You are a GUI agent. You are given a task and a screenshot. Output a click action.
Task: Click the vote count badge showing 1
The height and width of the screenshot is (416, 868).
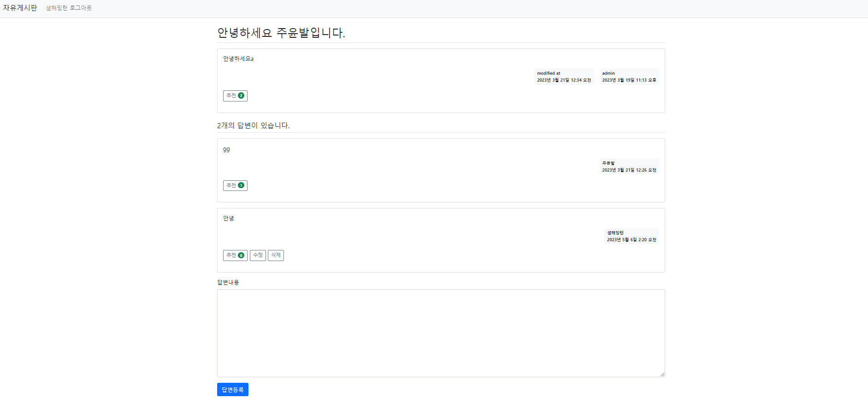click(241, 185)
